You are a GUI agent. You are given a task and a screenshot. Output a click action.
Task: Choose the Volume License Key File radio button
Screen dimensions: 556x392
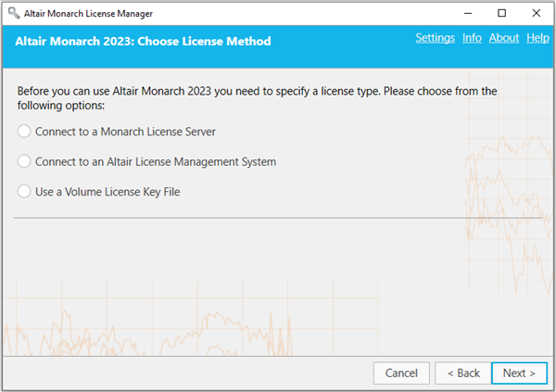(x=24, y=192)
